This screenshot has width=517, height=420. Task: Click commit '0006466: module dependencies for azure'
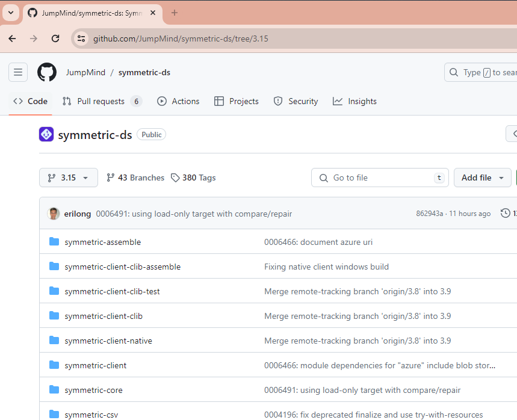click(380, 366)
